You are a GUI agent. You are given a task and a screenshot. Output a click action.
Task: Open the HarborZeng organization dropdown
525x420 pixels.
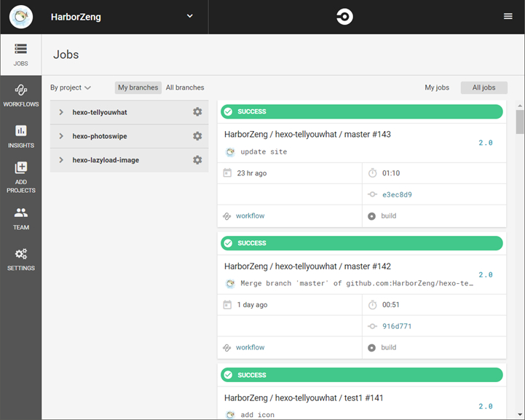(189, 16)
